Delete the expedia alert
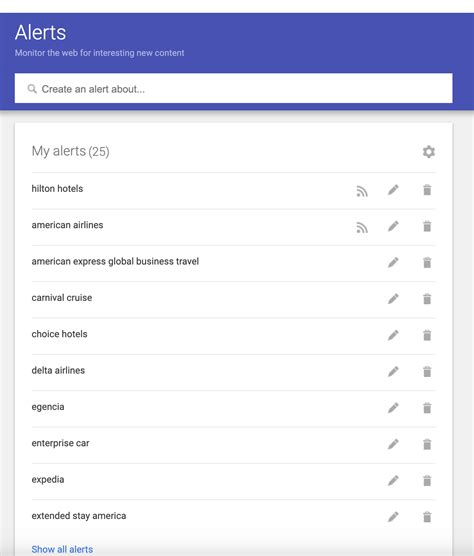The width and height of the screenshot is (474, 556). click(427, 481)
